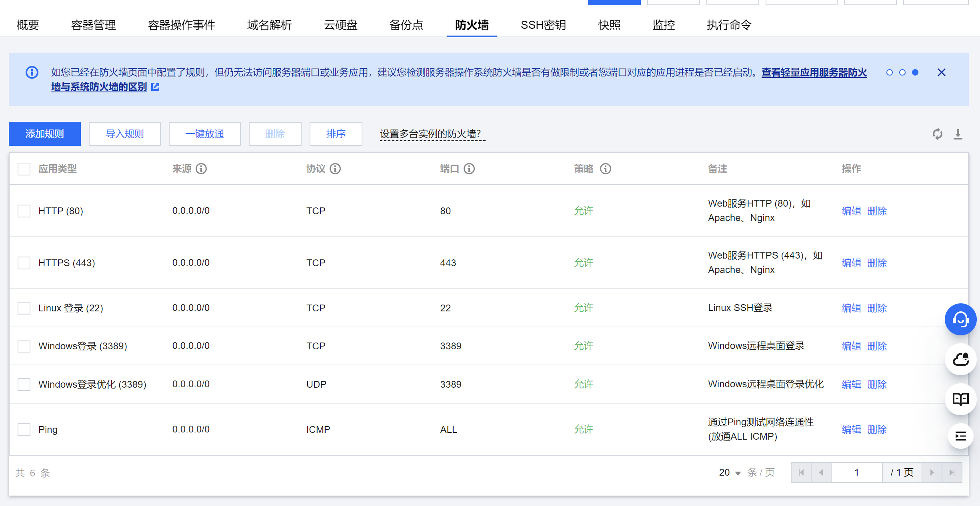The image size is (980, 506).
Task: Go to the last page arrow
Action: click(952, 472)
